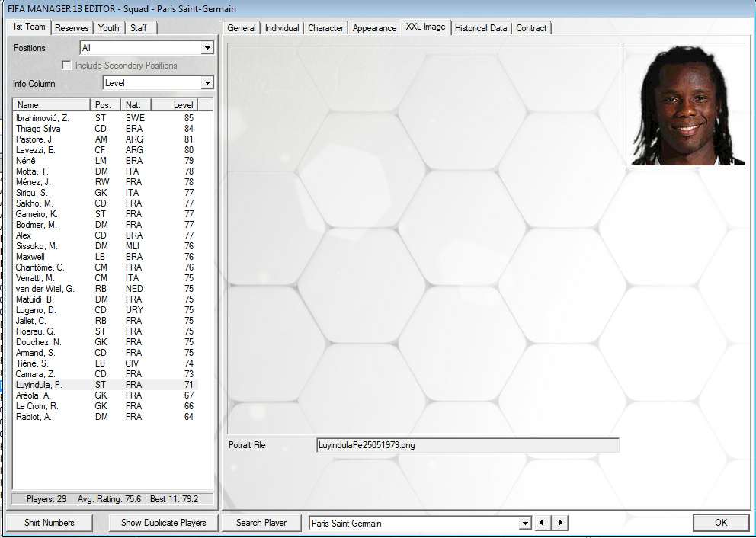Click the player portrait photo
This screenshot has height=538, width=756.
(x=684, y=104)
